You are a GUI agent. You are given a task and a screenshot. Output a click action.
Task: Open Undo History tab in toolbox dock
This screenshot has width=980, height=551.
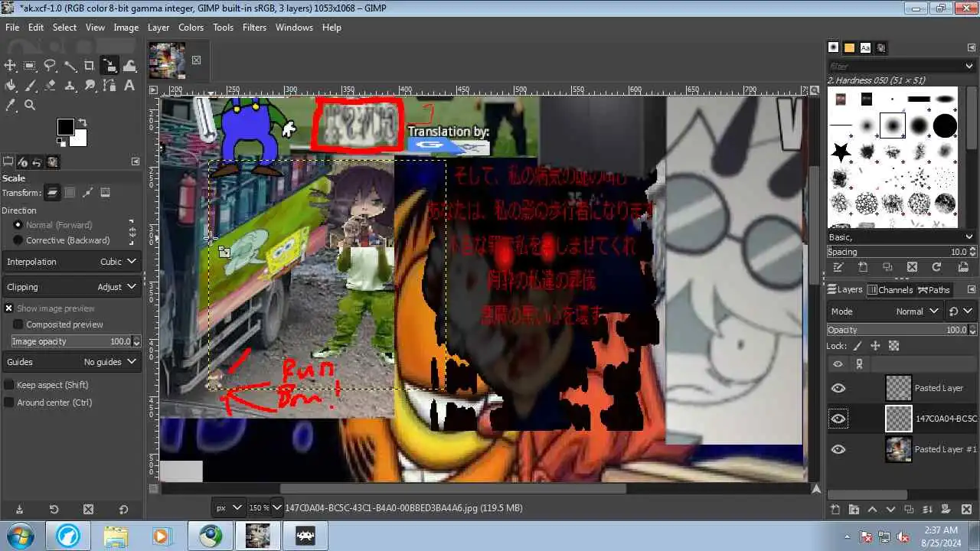point(38,161)
